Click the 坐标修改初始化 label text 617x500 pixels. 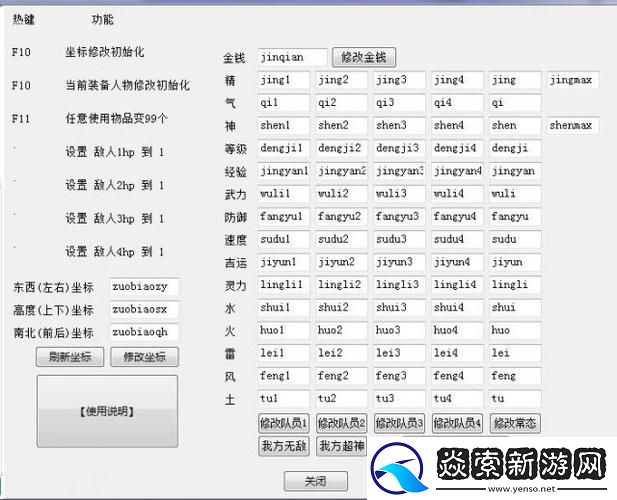tap(105, 52)
